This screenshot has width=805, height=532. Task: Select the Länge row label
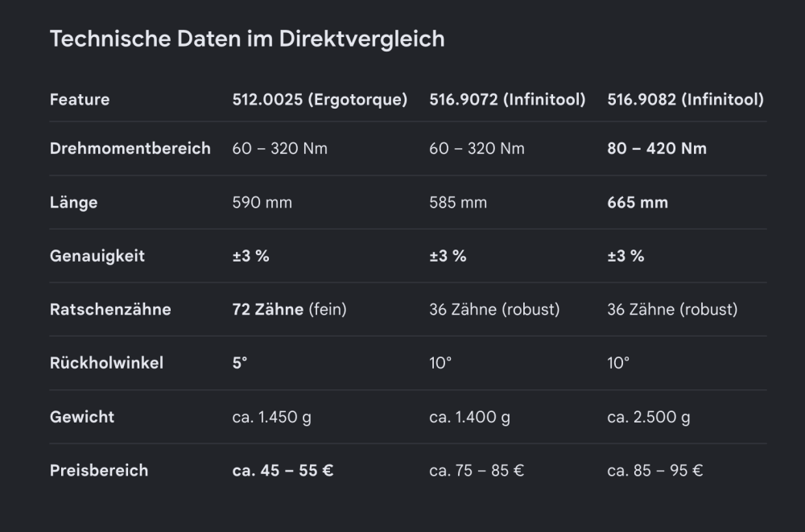(73, 202)
